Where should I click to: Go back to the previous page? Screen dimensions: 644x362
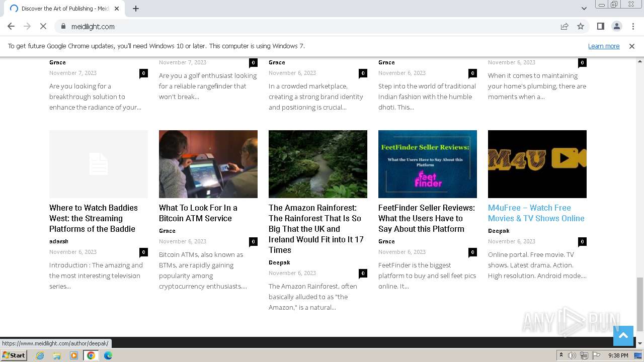[11, 26]
